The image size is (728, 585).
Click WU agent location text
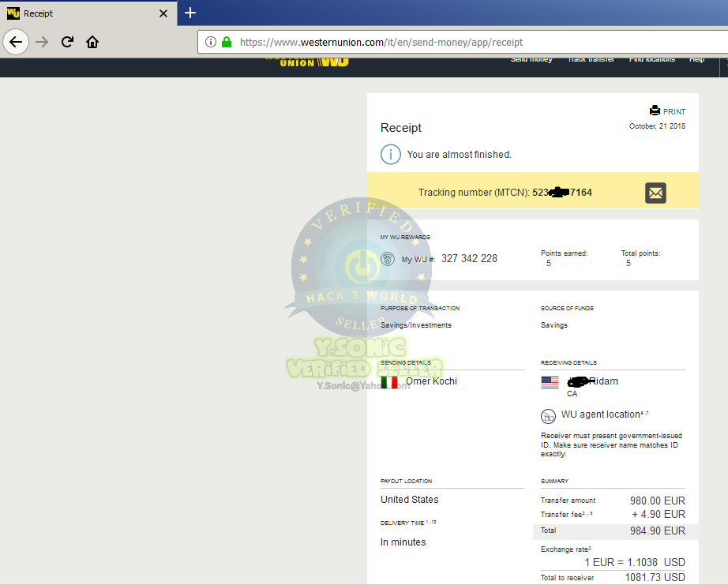pyautogui.click(x=601, y=414)
